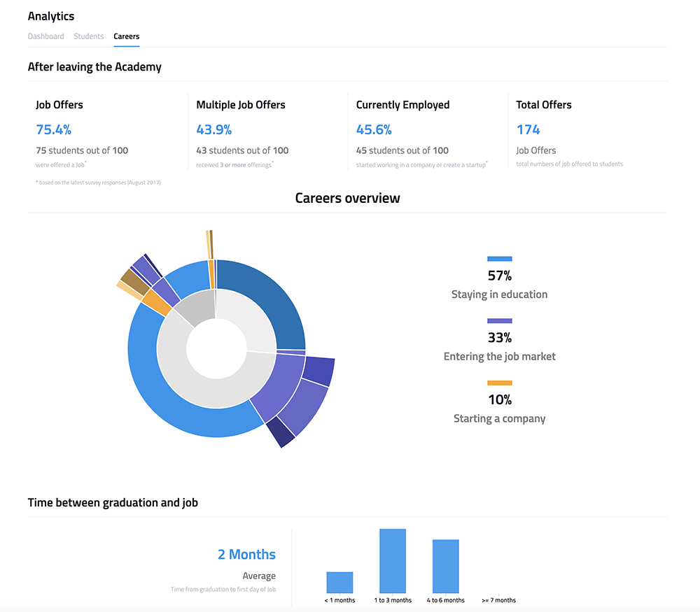Click the orange segment on the donut chart

[157, 302]
